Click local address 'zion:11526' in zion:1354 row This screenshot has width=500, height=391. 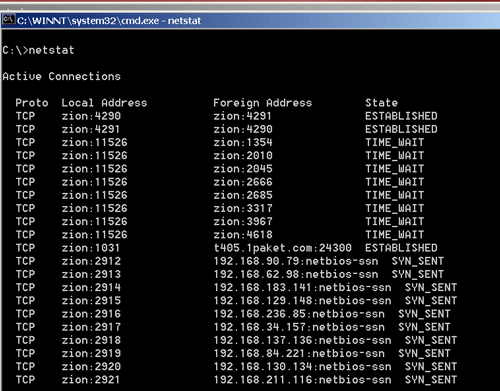[94, 142]
